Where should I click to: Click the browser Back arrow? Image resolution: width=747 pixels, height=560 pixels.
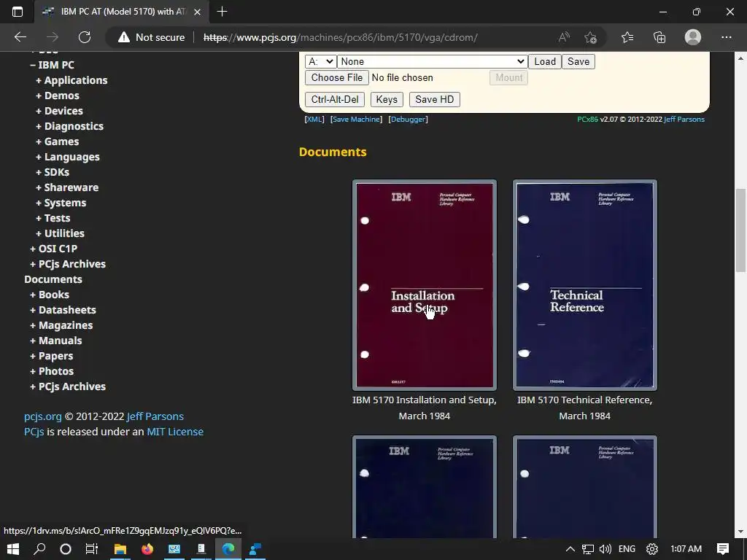(20, 37)
